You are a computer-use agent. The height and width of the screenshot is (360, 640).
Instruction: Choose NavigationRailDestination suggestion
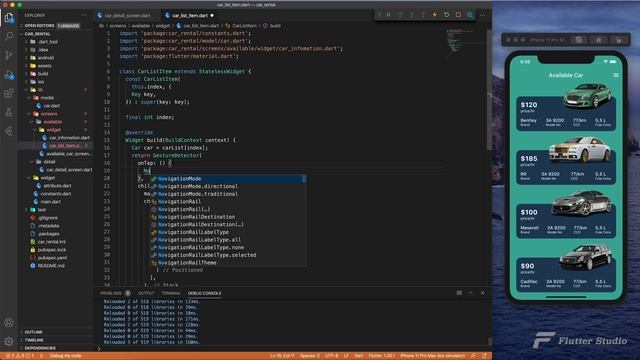(228, 217)
